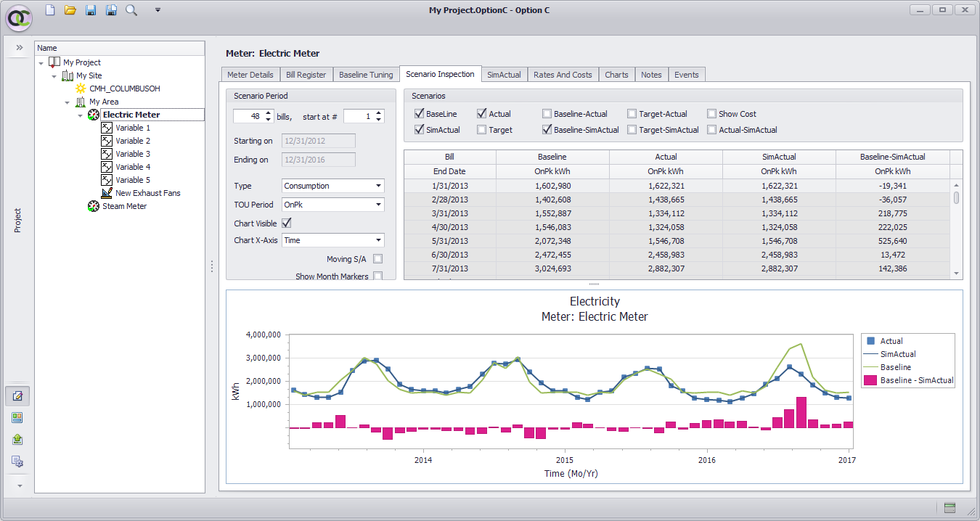Click the magnifier search icon
980x521 pixels.
pos(131,9)
